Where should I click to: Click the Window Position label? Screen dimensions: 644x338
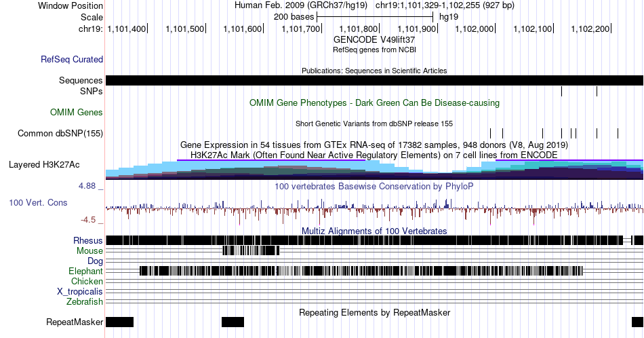[x=71, y=5]
